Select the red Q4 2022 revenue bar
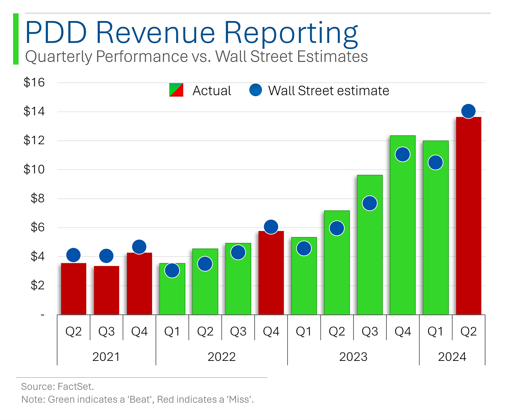This screenshot has height=420, width=510. pyautogui.click(x=271, y=273)
